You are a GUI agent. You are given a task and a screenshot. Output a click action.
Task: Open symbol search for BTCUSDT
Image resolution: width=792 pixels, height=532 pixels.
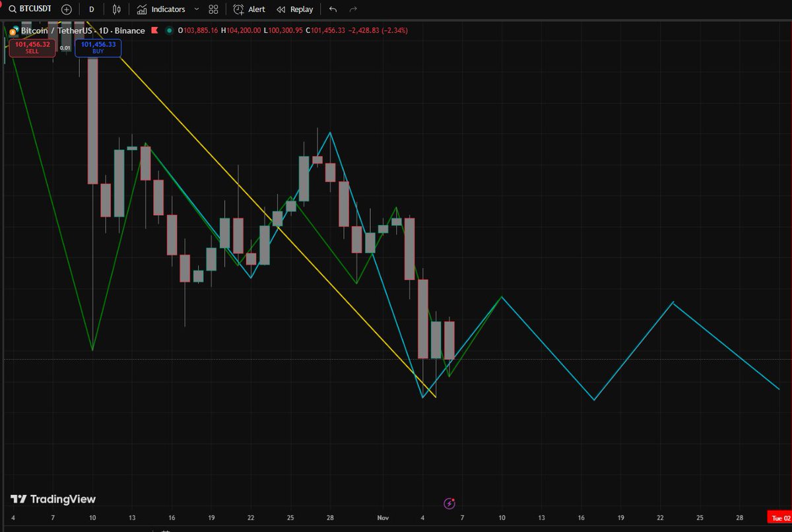point(30,9)
